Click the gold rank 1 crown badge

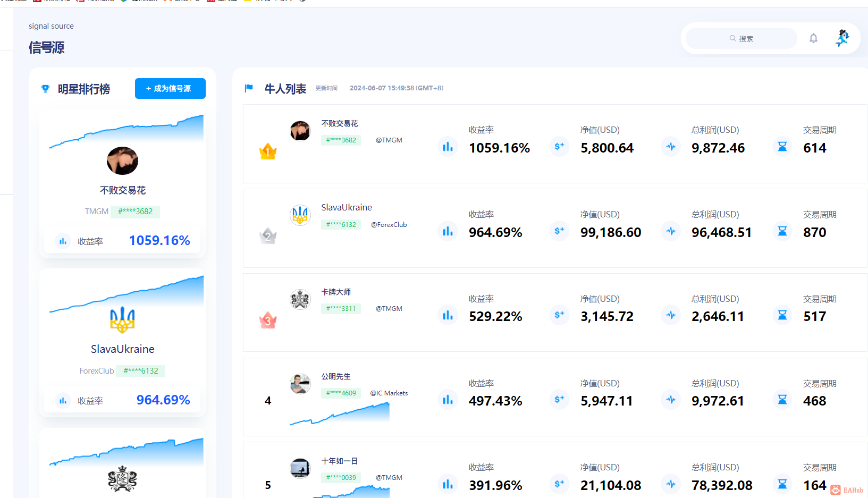point(268,151)
